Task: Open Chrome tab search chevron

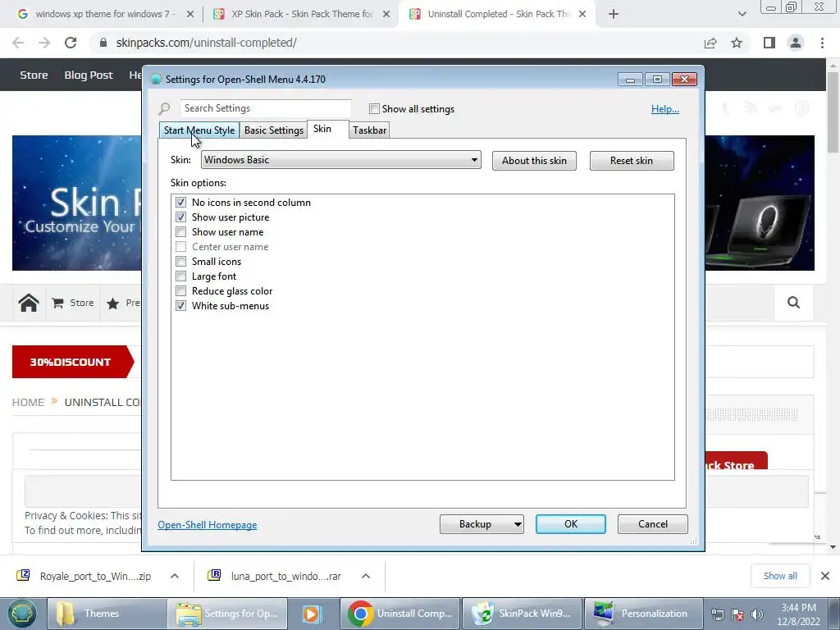Action: [x=742, y=15]
